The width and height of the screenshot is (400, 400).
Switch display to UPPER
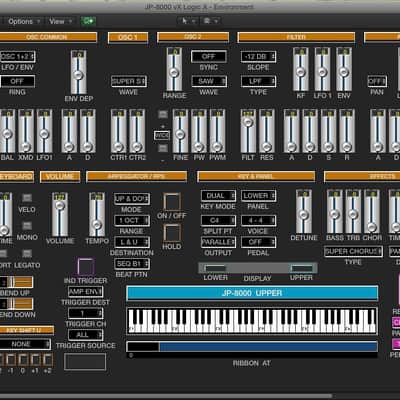pos(302,268)
